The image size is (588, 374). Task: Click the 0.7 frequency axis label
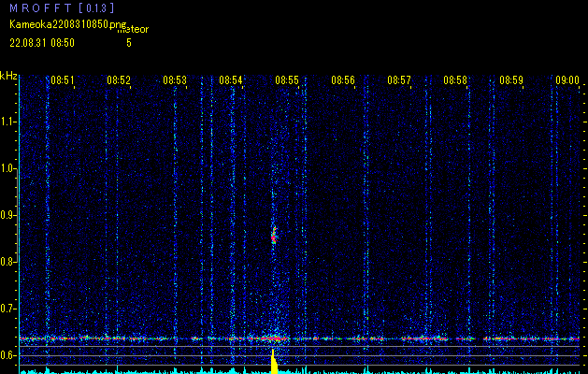pyautogui.click(x=7, y=309)
